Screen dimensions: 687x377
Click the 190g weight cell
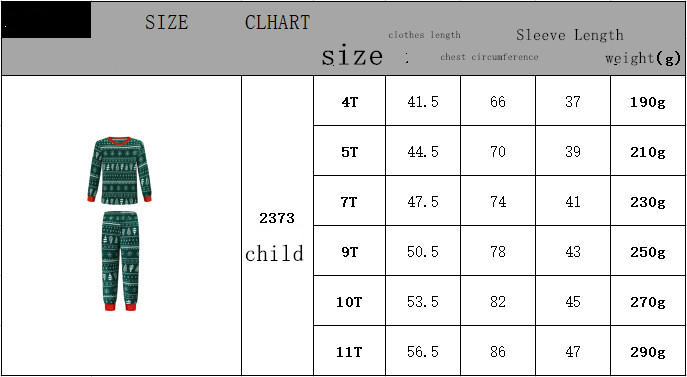648,101
